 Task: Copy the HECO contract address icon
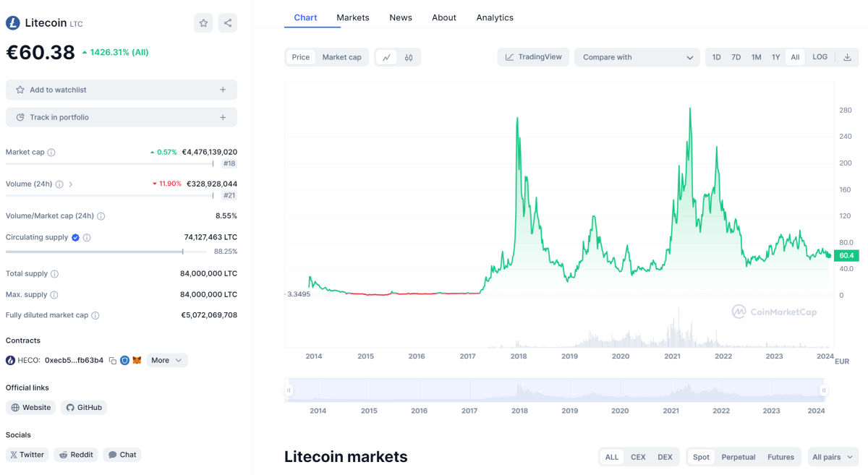(x=113, y=360)
